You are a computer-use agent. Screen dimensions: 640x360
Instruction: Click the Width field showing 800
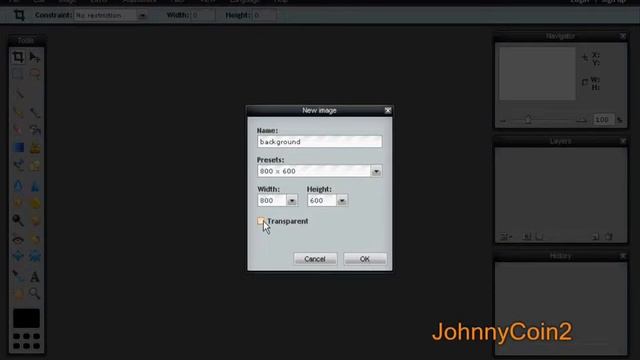(x=272, y=200)
